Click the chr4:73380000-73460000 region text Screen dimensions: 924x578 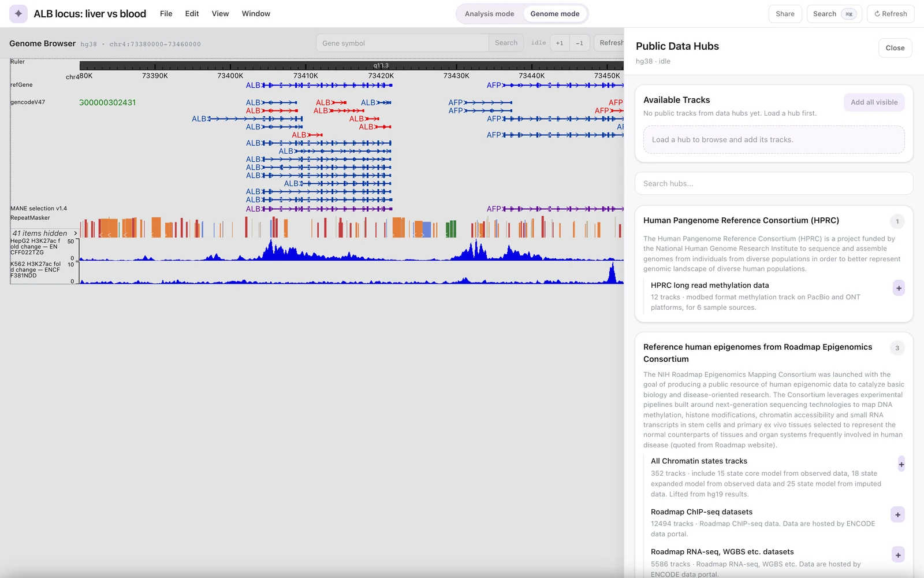pyautogui.click(x=155, y=44)
